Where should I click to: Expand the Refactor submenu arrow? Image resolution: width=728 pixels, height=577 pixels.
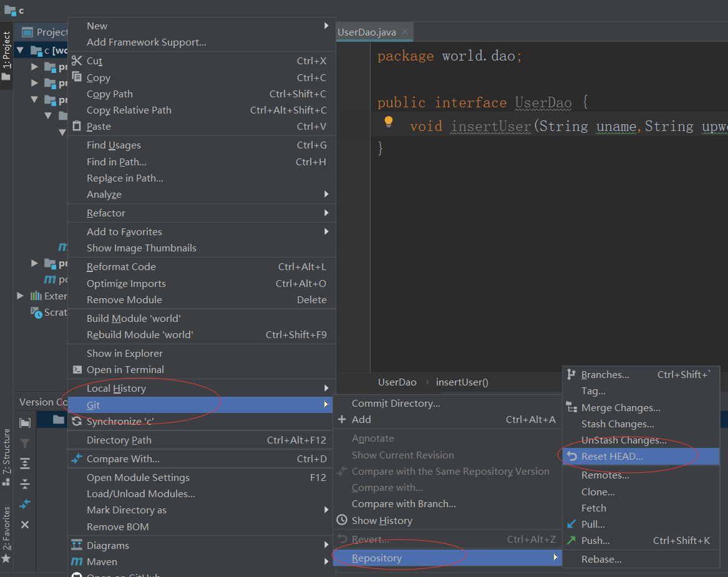click(x=326, y=213)
